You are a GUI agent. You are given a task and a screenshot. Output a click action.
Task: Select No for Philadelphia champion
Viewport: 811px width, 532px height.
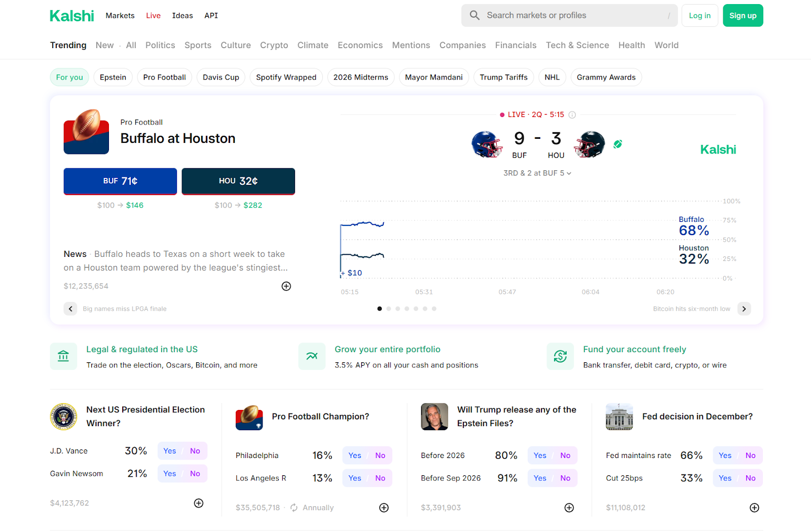tap(380, 455)
